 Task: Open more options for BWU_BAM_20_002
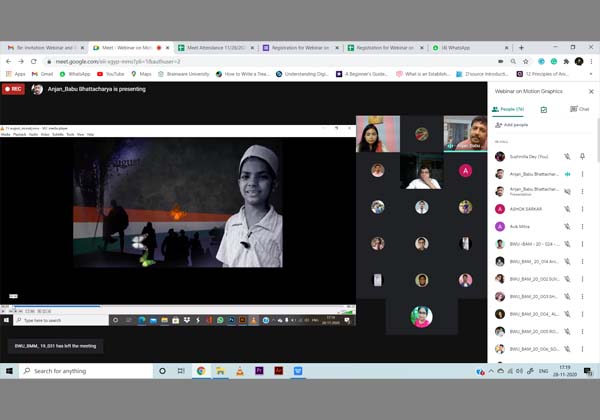pyautogui.click(x=582, y=279)
